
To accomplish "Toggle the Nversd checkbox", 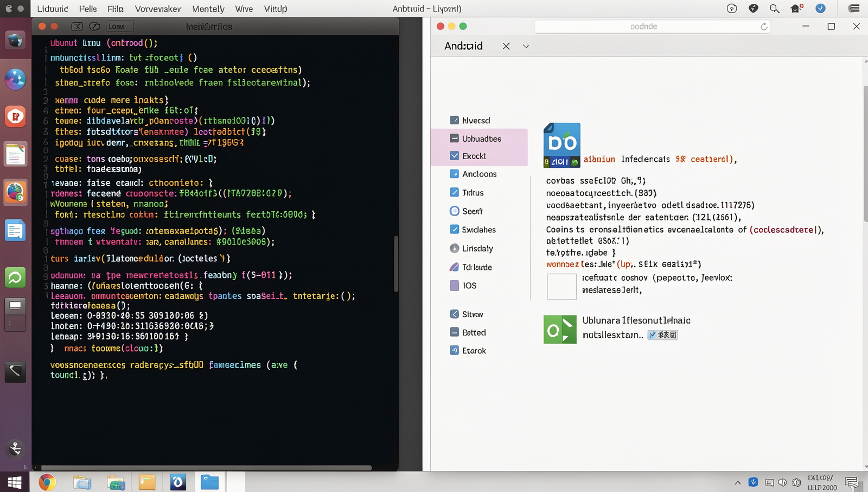I will click(x=455, y=120).
